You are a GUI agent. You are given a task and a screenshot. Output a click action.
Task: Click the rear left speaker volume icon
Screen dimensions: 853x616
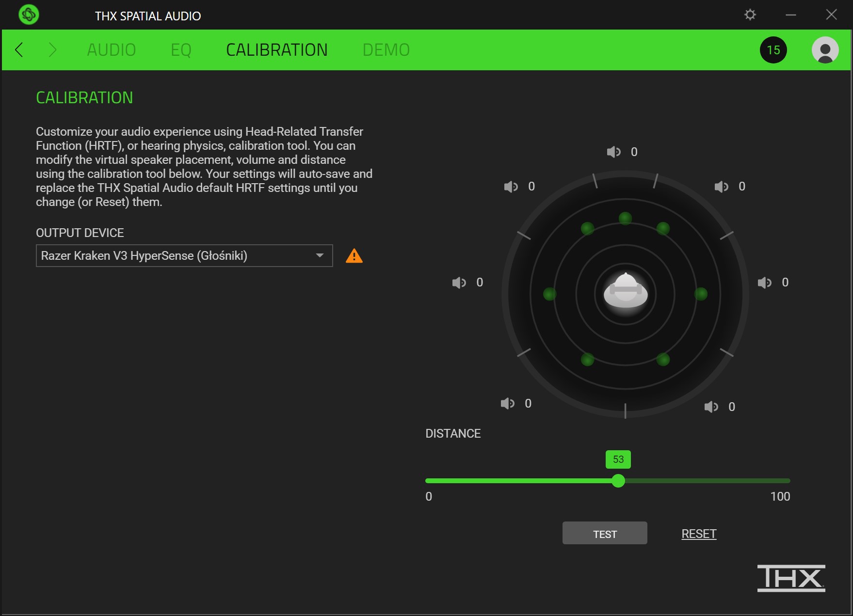click(x=507, y=403)
